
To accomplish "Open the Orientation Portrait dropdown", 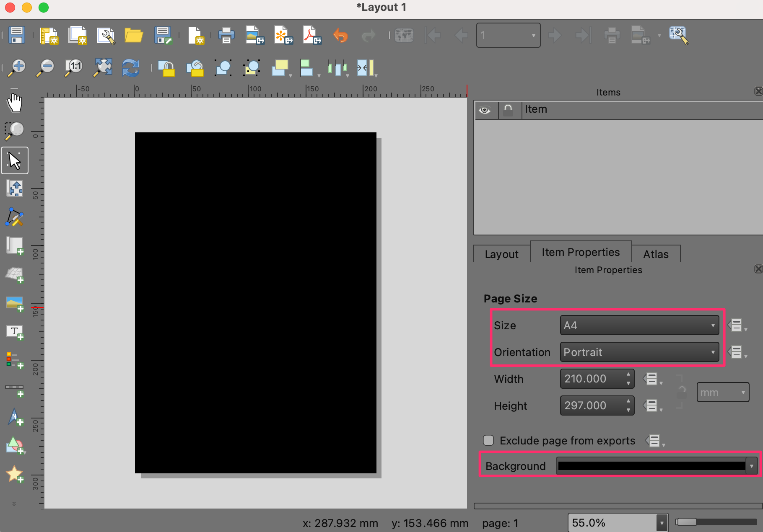I will (639, 352).
